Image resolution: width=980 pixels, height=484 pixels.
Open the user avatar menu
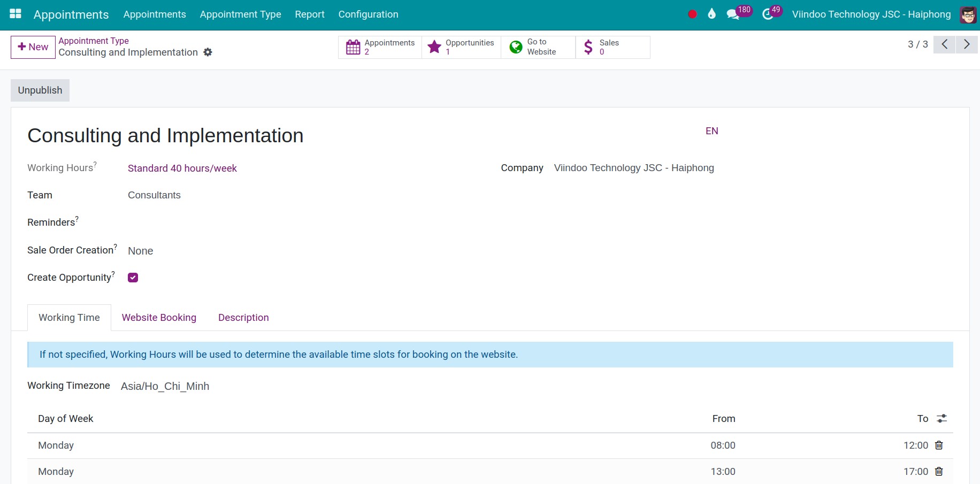click(x=968, y=14)
